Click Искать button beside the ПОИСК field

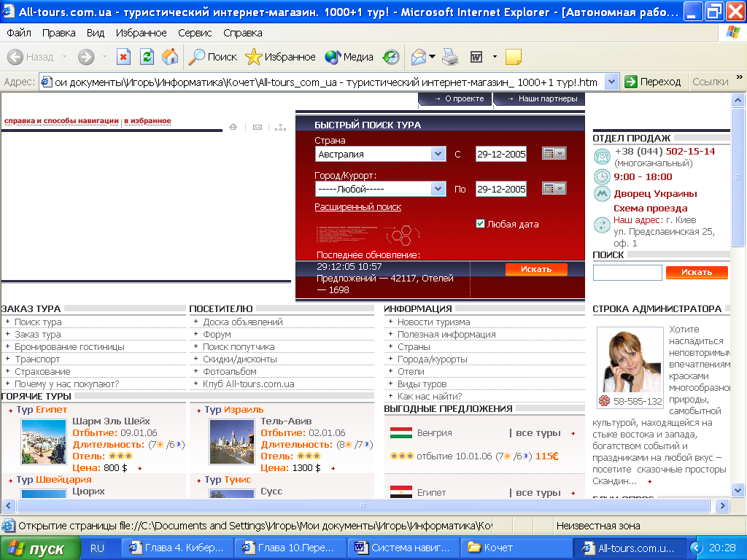pos(697,272)
